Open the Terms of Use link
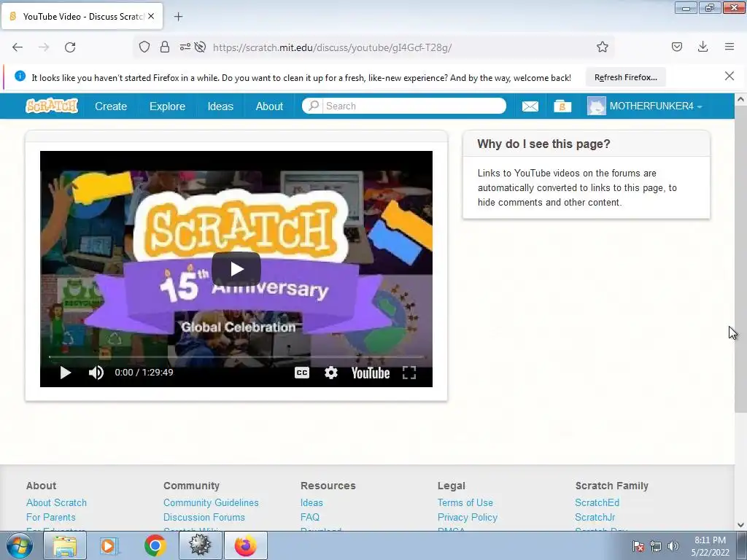This screenshot has height=560, width=747. pos(465,503)
